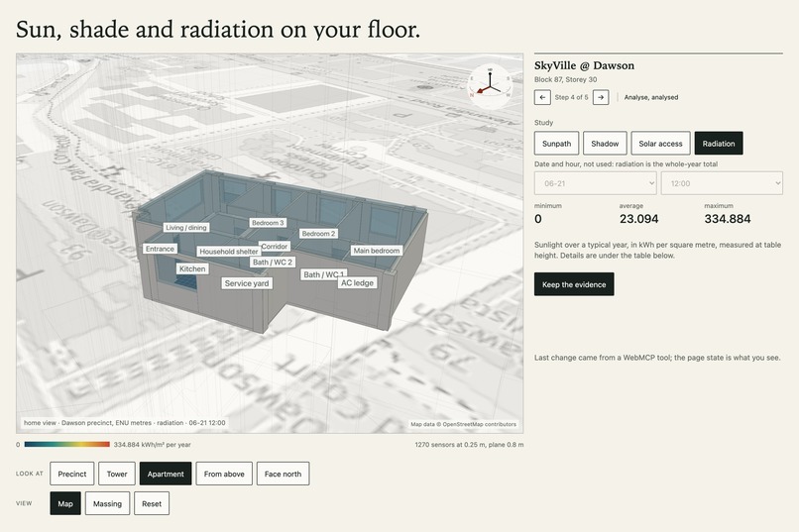
Task: Open the 06-21 date dropdown
Action: tap(595, 183)
